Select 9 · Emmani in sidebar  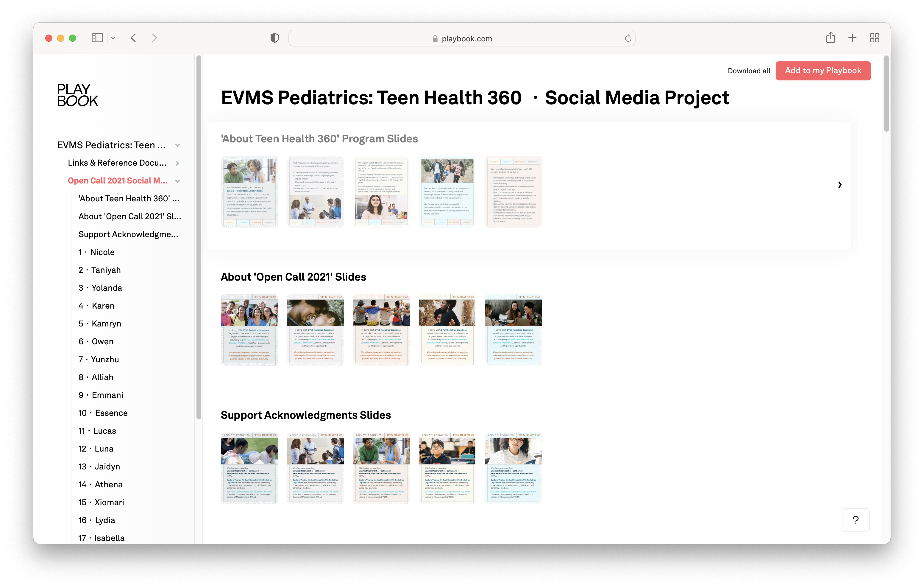click(x=101, y=395)
